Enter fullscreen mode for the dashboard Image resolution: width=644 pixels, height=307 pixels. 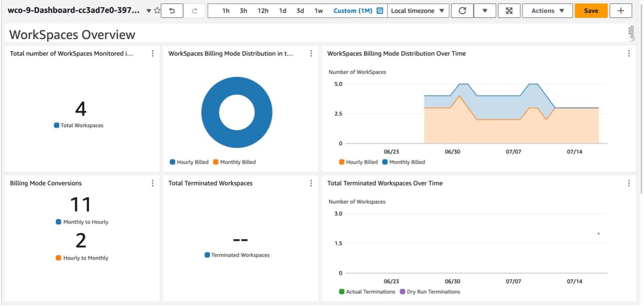point(509,11)
